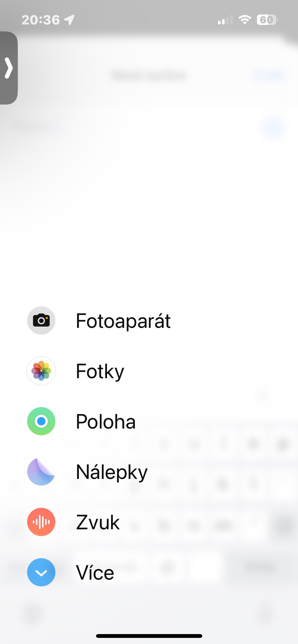Select the Poloha text entry
The width and height of the screenshot is (298, 644).
point(106,421)
